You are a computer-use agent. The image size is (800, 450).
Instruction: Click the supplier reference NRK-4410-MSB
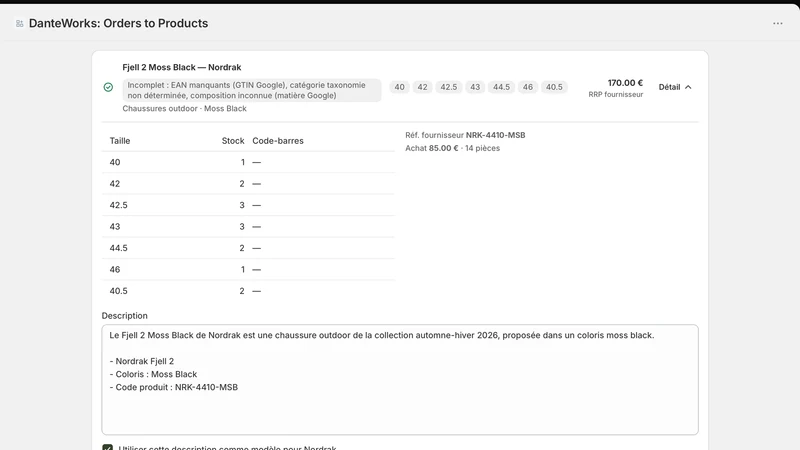click(495, 135)
